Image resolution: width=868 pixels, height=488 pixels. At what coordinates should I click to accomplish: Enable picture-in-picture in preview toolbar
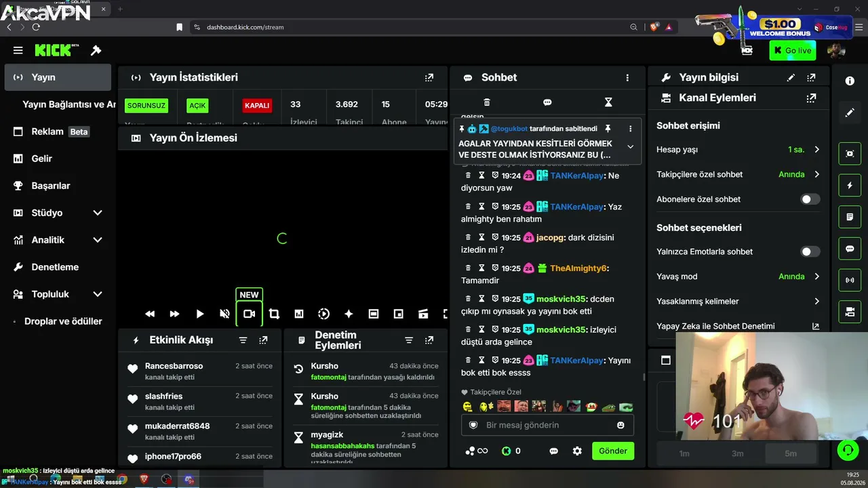click(398, 314)
